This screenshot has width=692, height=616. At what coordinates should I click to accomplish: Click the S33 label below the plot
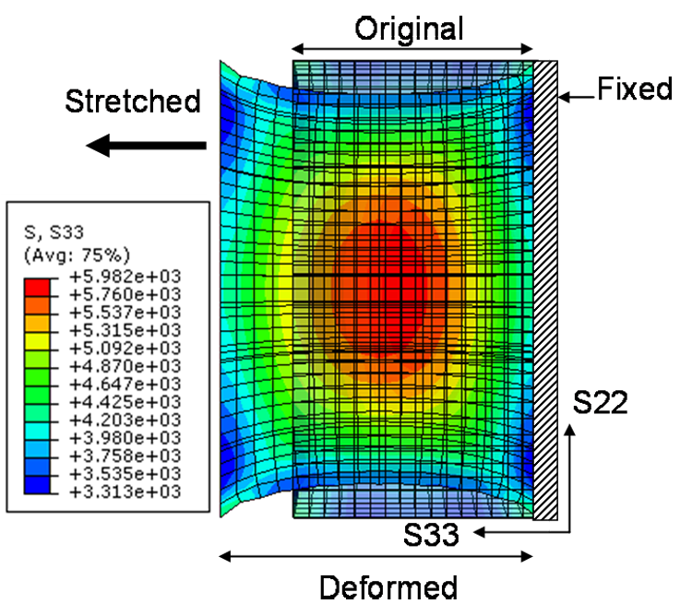click(x=433, y=534)
